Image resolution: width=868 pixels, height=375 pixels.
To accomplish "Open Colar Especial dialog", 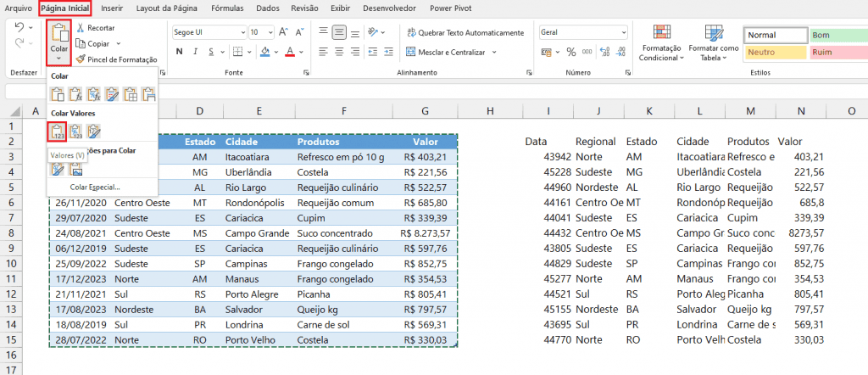I will click(x=95, y=187).
